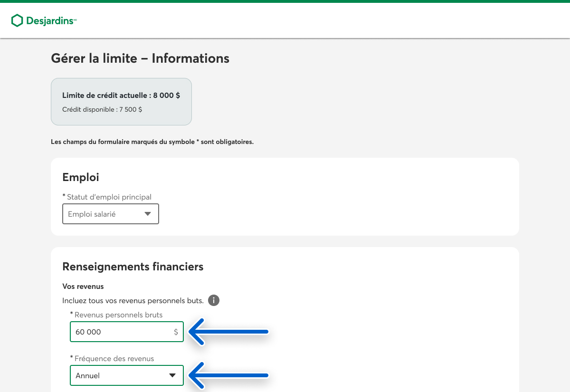Click the blue arrow pointing at income field
The height and width of the screenshot is (392, 570).
tap(229, 332)
